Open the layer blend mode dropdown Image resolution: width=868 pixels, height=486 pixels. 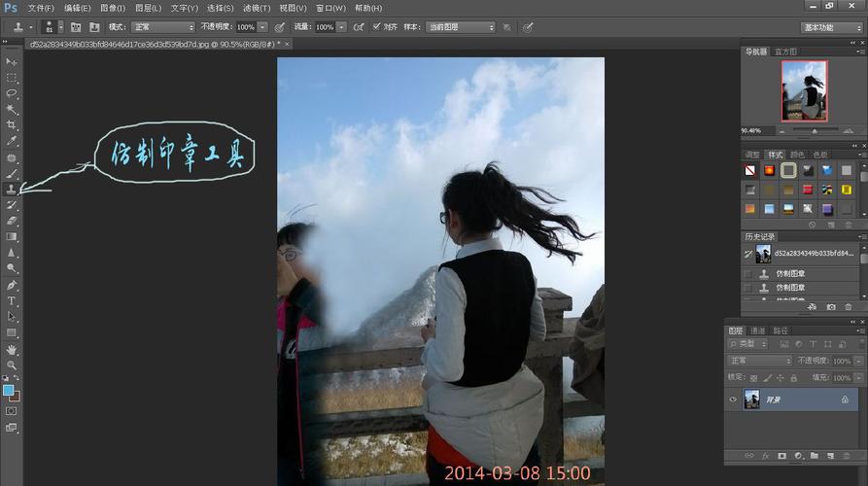(x=759, y=361)
